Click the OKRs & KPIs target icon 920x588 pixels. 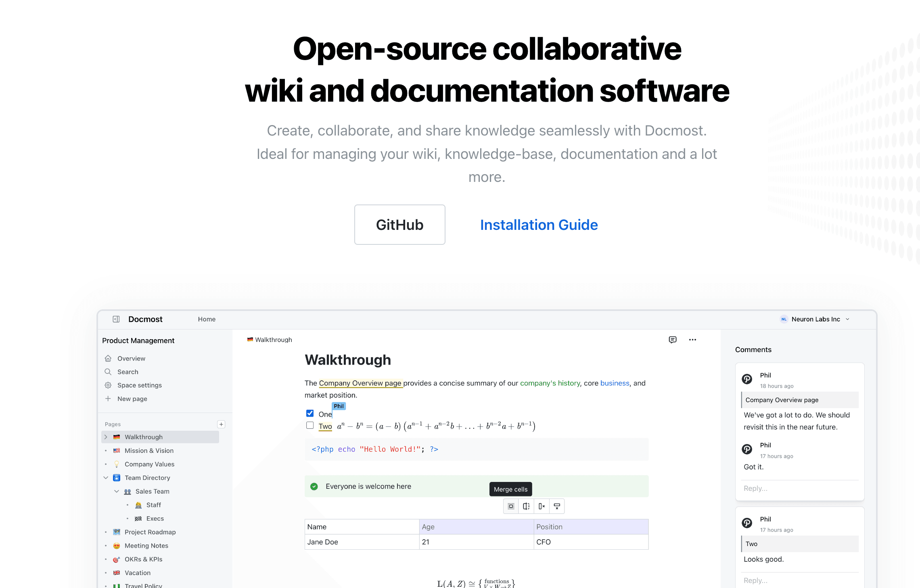[117, 559]
